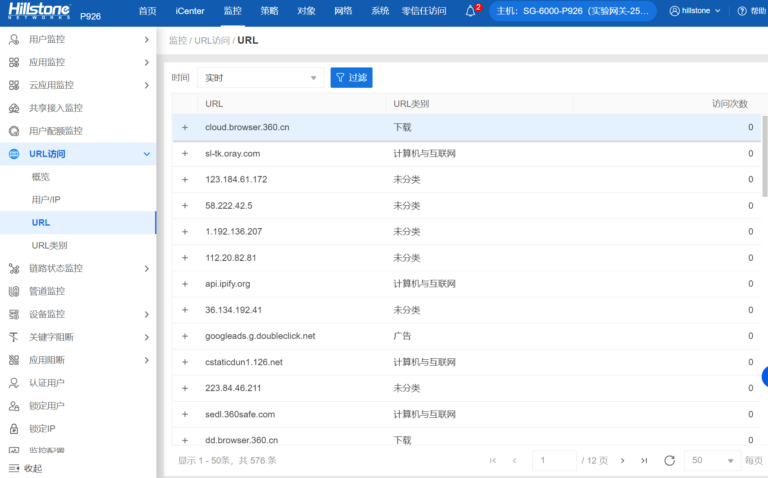Open the URL类别 submenu item

click(49, 245)
